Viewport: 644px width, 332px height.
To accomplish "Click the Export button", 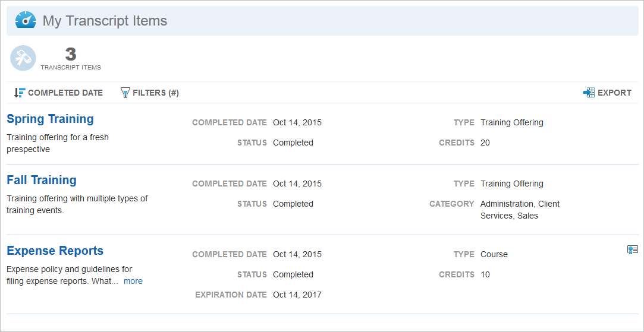I will 608,93.
